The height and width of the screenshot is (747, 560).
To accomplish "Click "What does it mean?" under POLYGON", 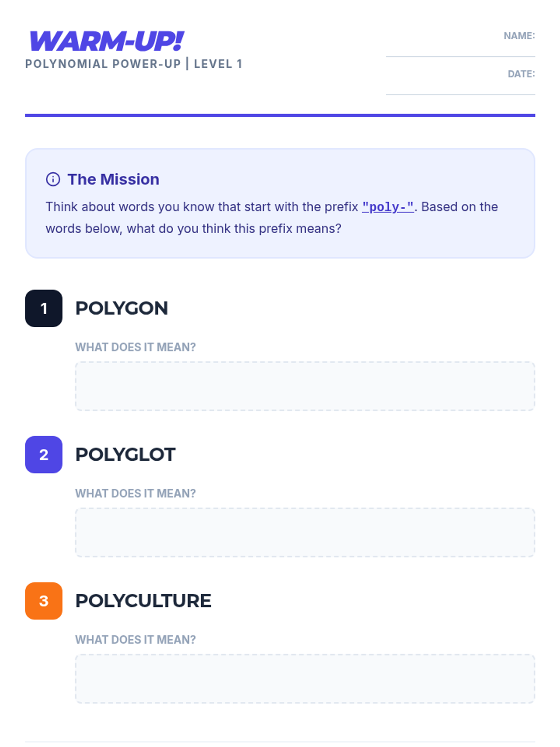I will (135, 347).
